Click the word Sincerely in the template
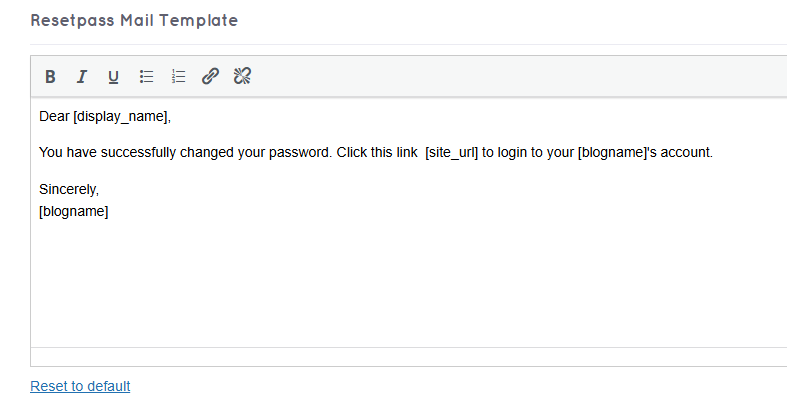 (68, 189)
